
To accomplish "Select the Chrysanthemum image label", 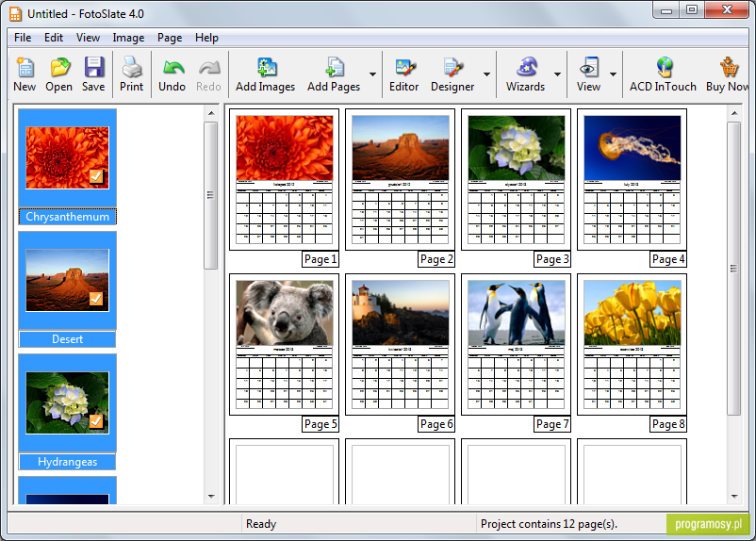I will click(68, 217).
